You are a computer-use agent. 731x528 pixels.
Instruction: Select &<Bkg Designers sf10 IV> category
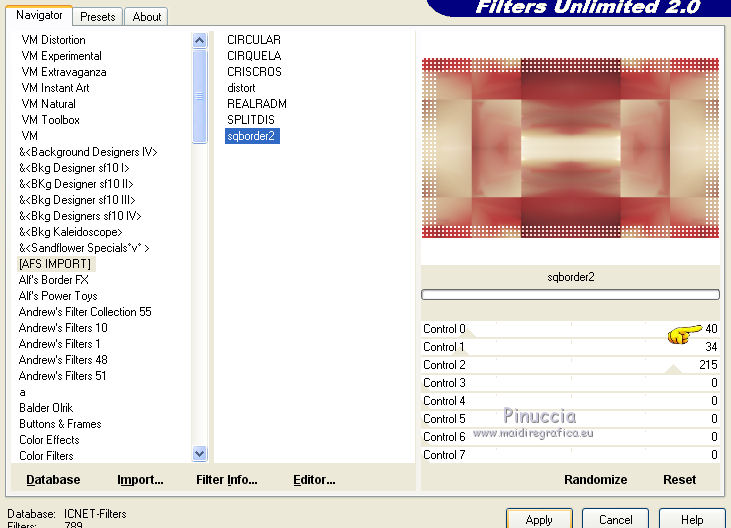pos(80,216)
